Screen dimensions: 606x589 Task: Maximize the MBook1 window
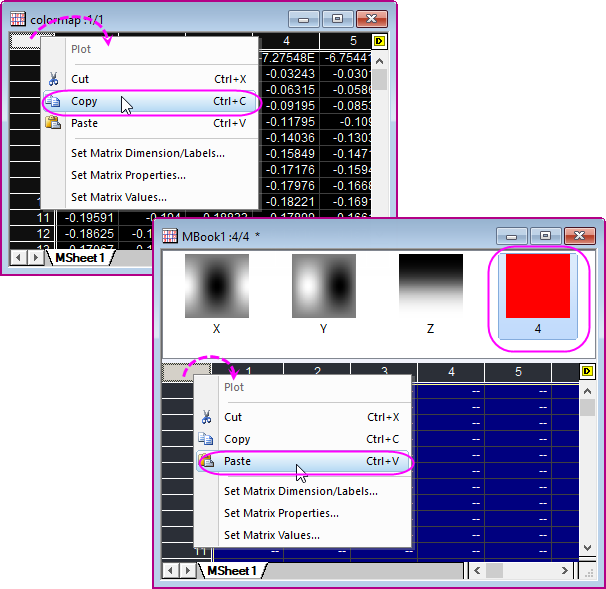pyautogui.click(x=545, y=236)
